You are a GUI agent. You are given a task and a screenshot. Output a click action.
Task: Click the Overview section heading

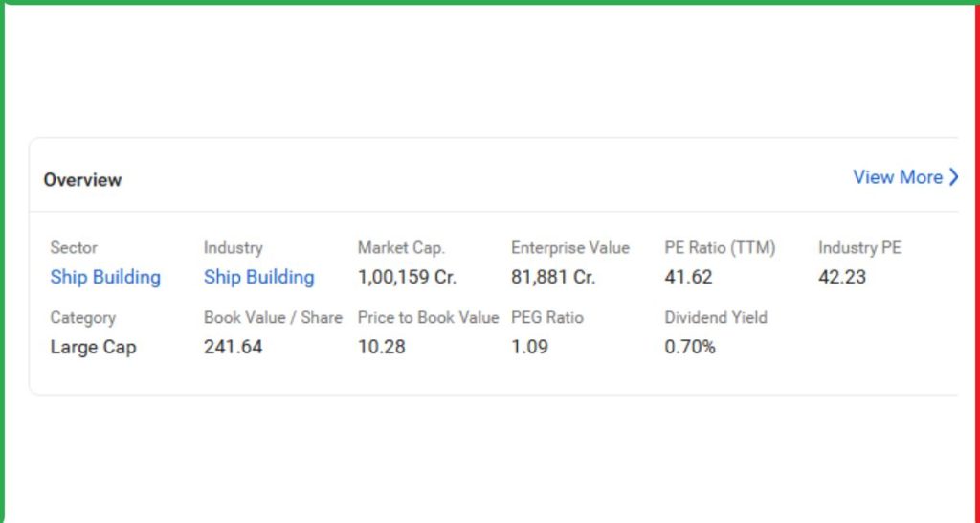point(82,180)
